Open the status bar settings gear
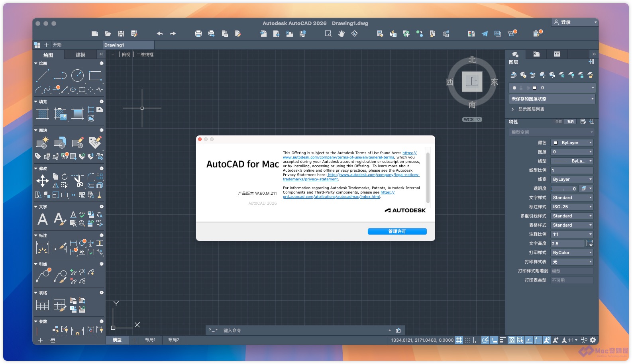The width and height of the screenshot is (632, 364). (x=593, y=340)
